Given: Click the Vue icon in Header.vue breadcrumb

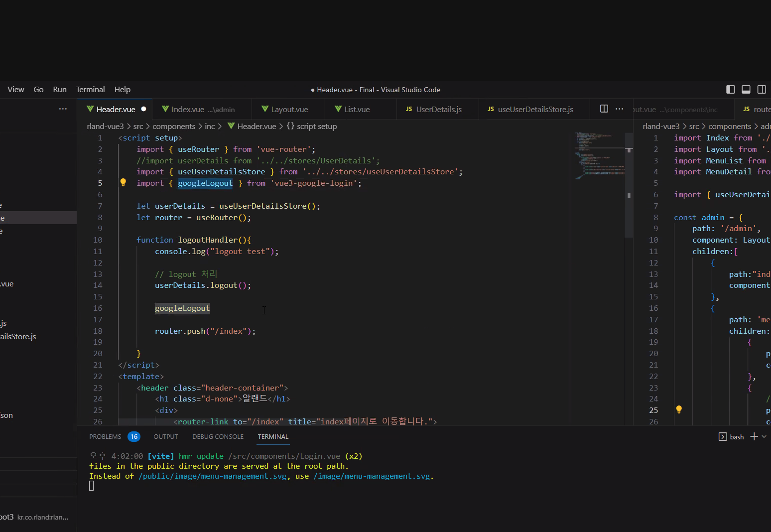Looking at the screenshot, I should [x=231, y=126].
